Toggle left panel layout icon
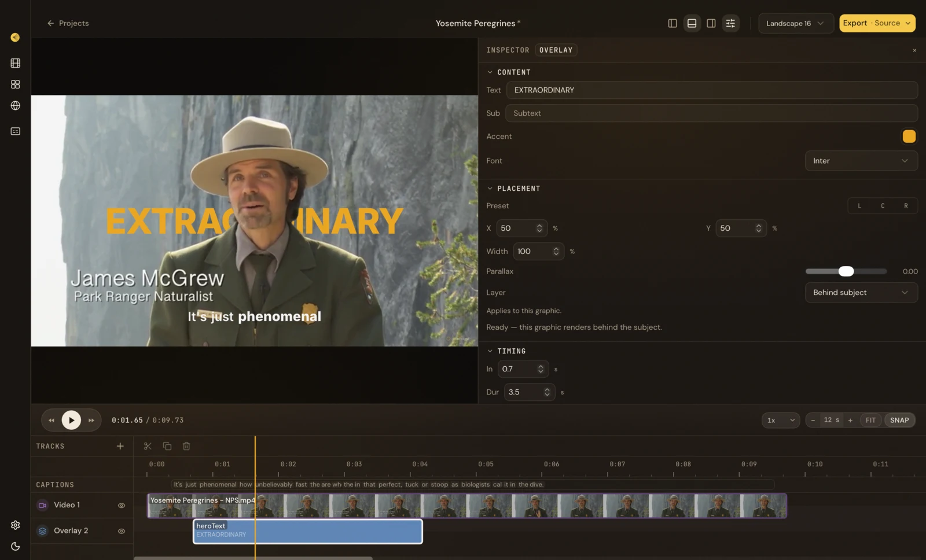 673,23
